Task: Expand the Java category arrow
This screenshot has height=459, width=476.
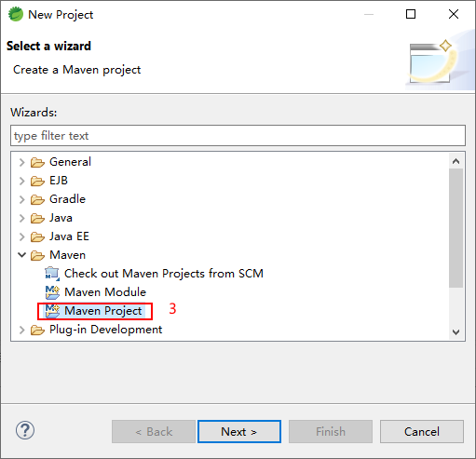Action: click(21, 218)
